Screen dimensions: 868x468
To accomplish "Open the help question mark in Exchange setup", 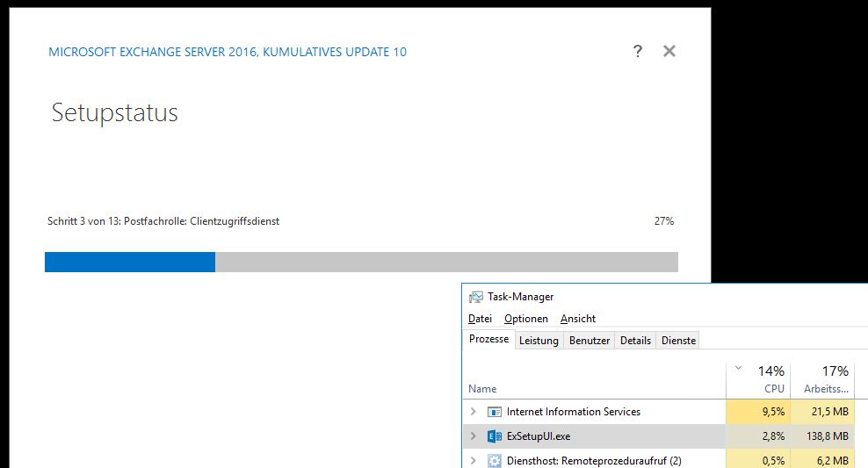I will click(x=637, y=52).
